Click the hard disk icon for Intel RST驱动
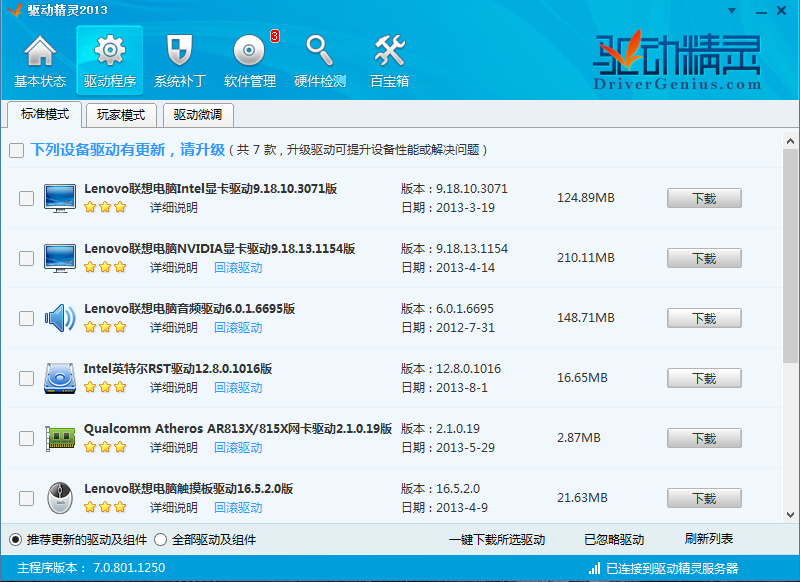This screenshot has height=582, width=800. click(60, 378)
